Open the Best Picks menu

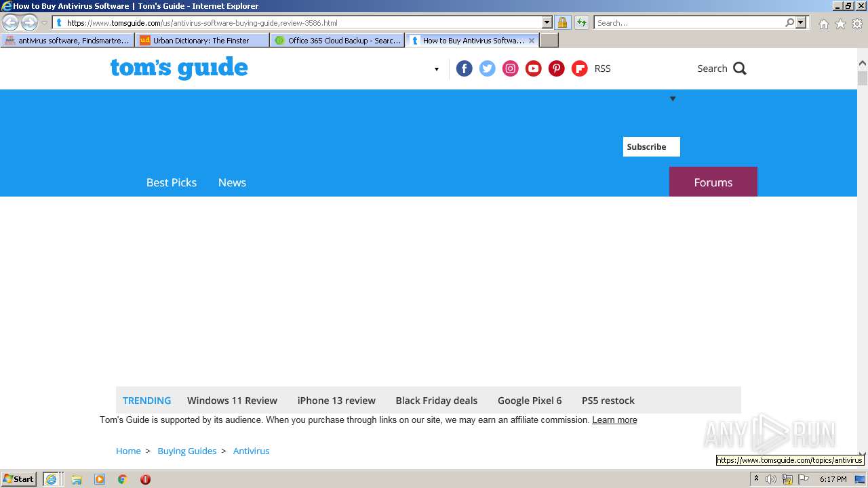click(172, 182)
